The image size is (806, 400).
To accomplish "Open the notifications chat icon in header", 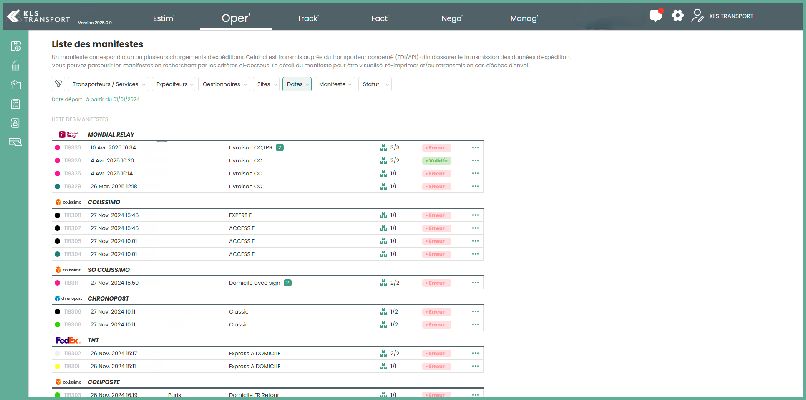I will (656, 16).
